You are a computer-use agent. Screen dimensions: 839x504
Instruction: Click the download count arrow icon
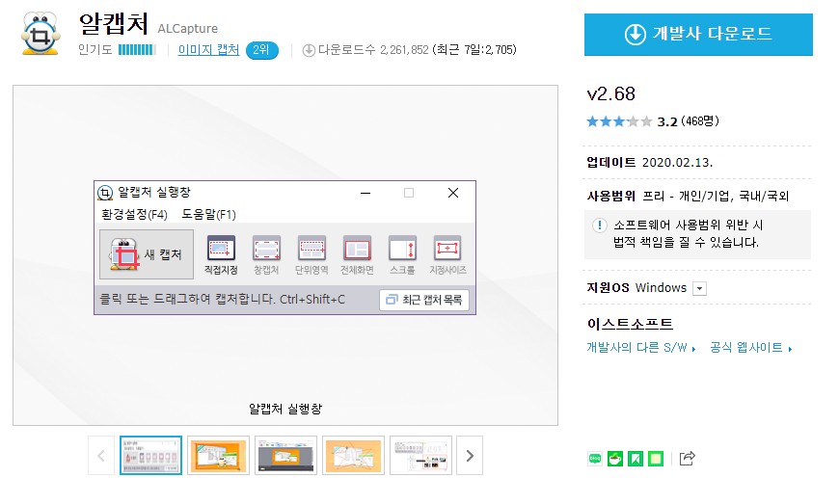tap(309, 50)
